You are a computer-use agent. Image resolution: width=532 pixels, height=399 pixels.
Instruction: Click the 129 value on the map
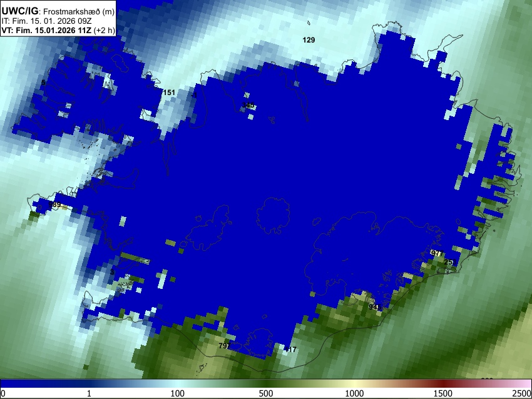point(309,40)
